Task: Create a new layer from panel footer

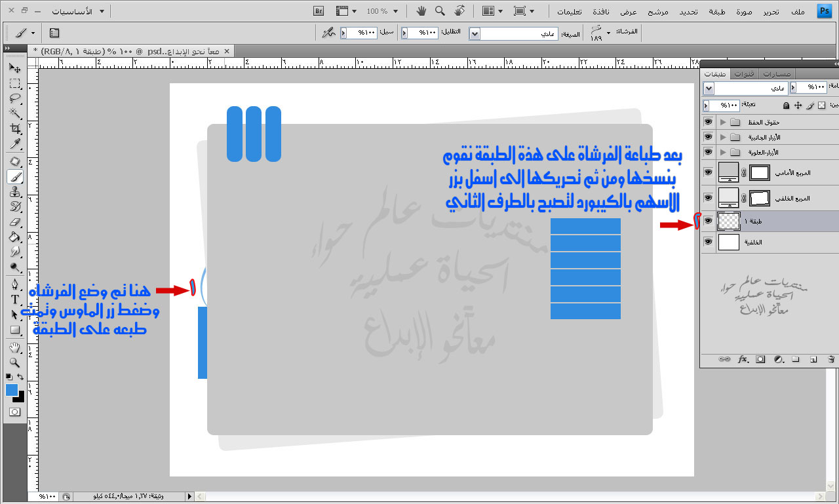Action: tap(813, 359)
